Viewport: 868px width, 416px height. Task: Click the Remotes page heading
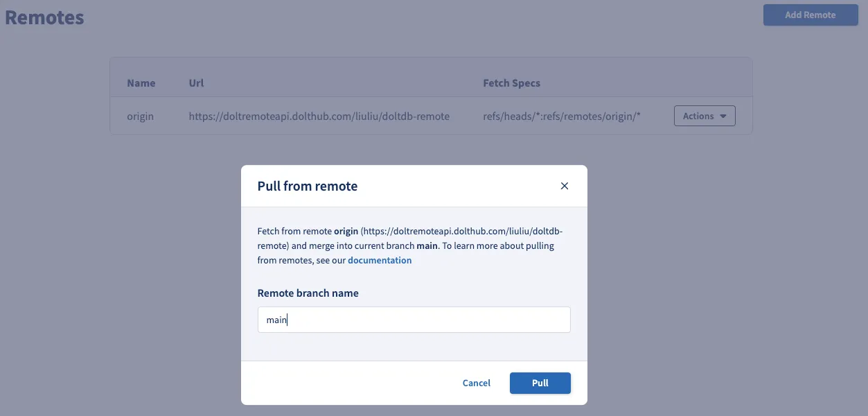[44, 17]
